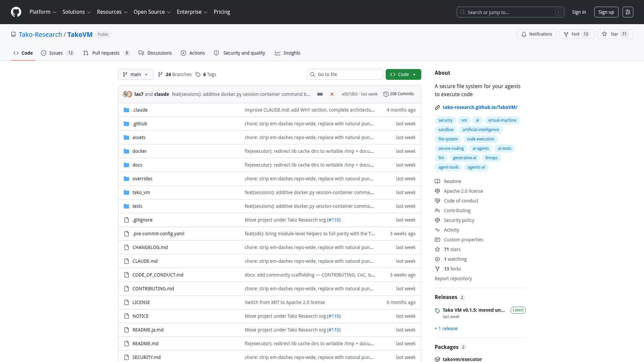
Task: Expand the Enterprise menu
Action: click(192, 12)
